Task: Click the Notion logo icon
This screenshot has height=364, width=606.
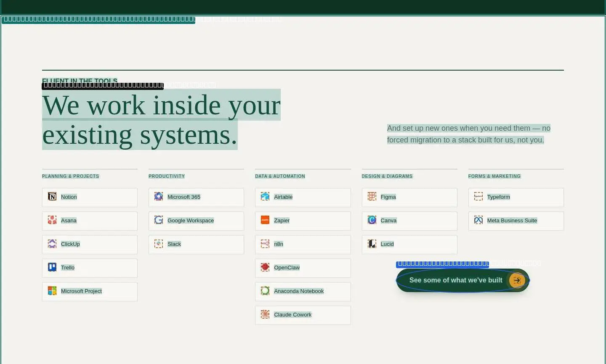Action: coord(52,196)
